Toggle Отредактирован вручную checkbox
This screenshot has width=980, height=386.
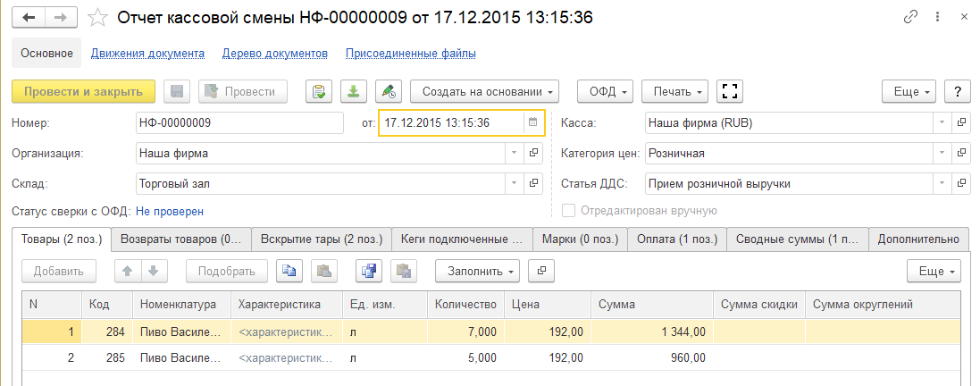click(568, 211)
